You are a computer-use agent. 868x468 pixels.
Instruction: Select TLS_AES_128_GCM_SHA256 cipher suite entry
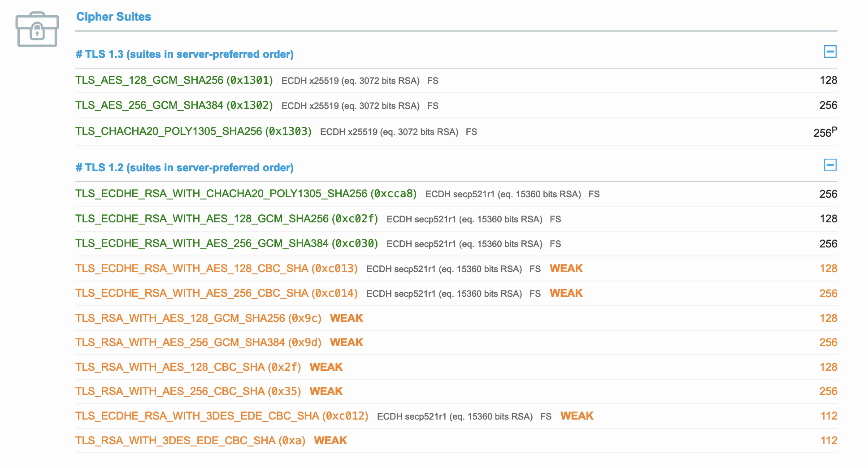tap(174, 80)
